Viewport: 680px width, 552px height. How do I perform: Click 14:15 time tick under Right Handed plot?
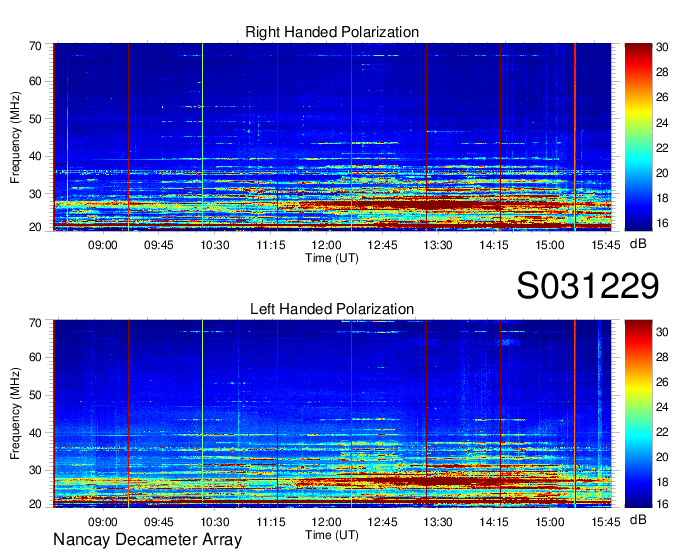tap(494, 245)
